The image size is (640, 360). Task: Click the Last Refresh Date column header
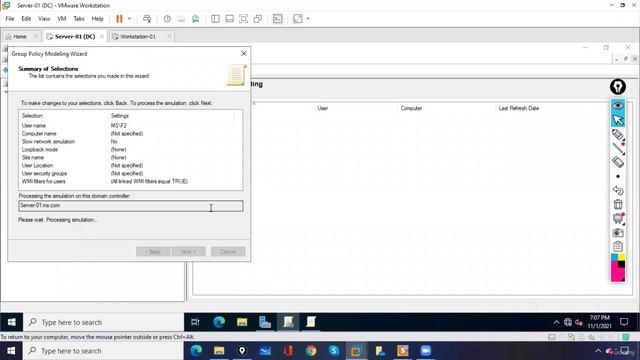click(x=519, y=108)
